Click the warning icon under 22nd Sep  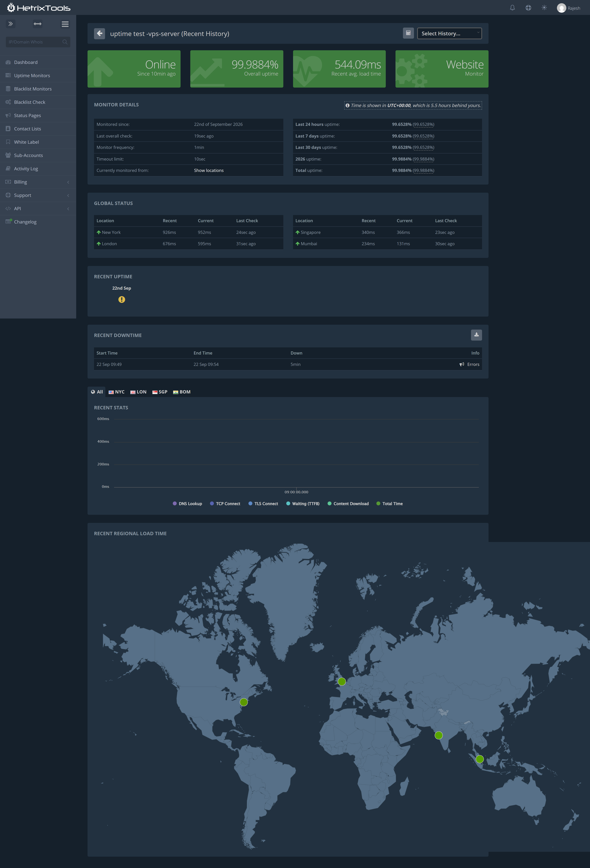[x=122, y=300]
